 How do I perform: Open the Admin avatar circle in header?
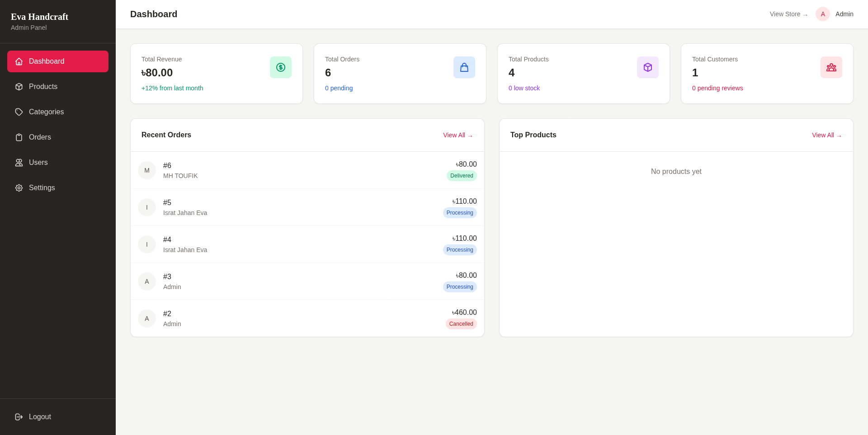coord(823,14)
